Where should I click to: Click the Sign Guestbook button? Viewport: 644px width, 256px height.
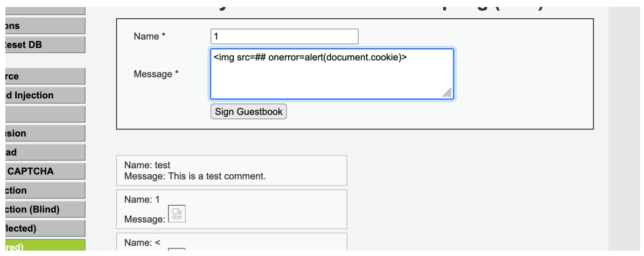click(x=248, y=111)
